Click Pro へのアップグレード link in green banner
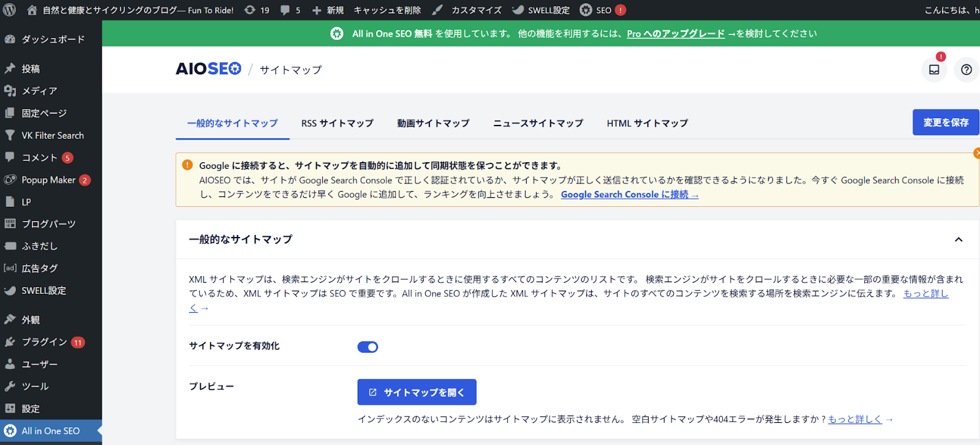 [676, 34]
